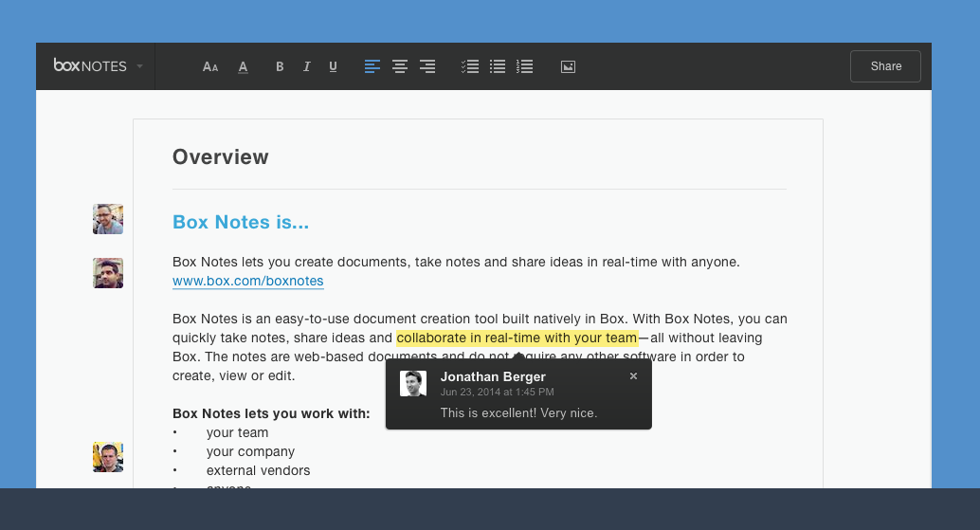Toggle italic formatting
Viewport: 980px width, 530px height.
(x=306, y=66)
